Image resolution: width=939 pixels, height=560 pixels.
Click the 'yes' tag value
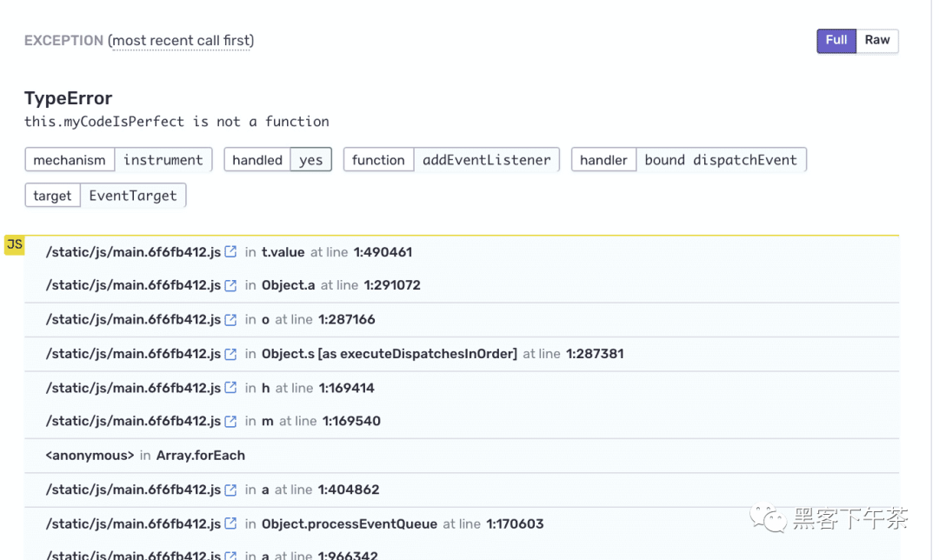click(x=310, y=160)
